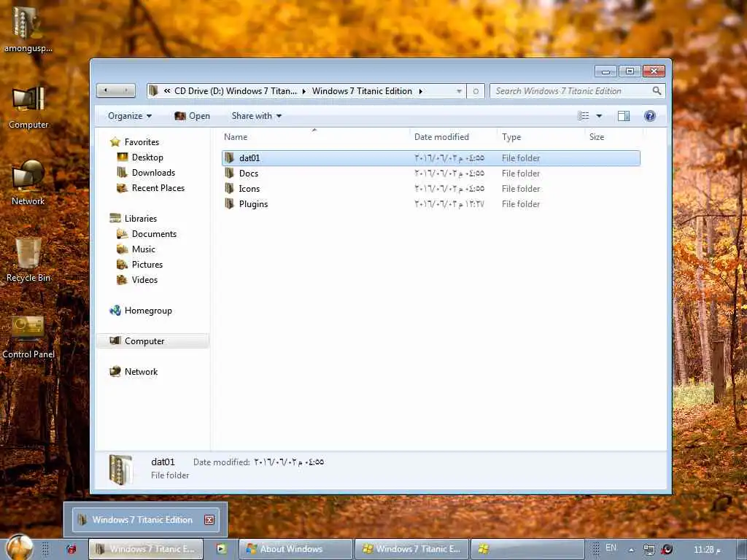Open the Control Panel desktop icon
Viewport: 747px width, 560px height.
[28, 337]
